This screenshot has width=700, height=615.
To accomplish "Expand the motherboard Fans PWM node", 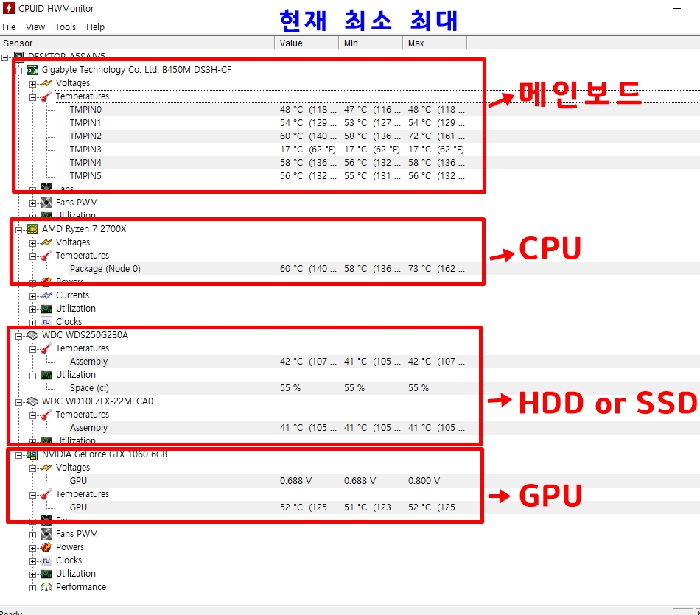I will click(x=32, y=203).
